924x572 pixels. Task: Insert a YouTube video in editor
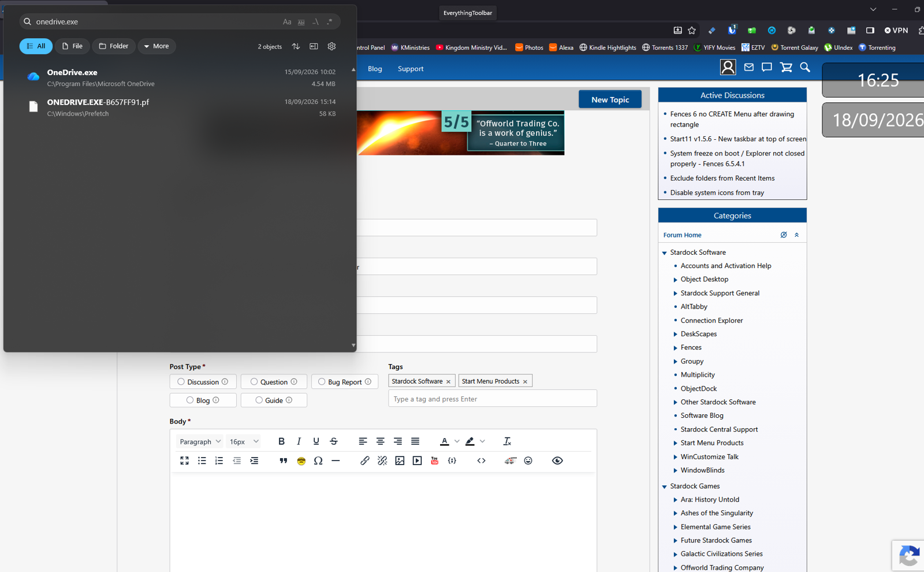(435, 460)
